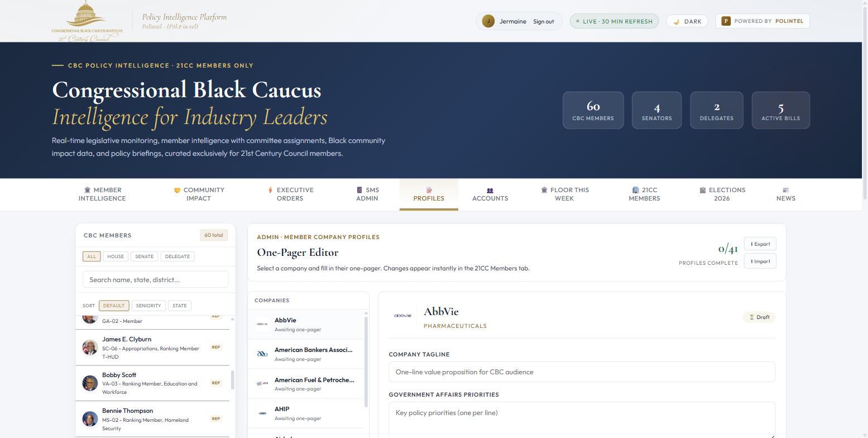The height and width of the screenshot is (438, 868).
Task: Click the American Bankers Association logo icon
Action: click(x=262, y=354)
